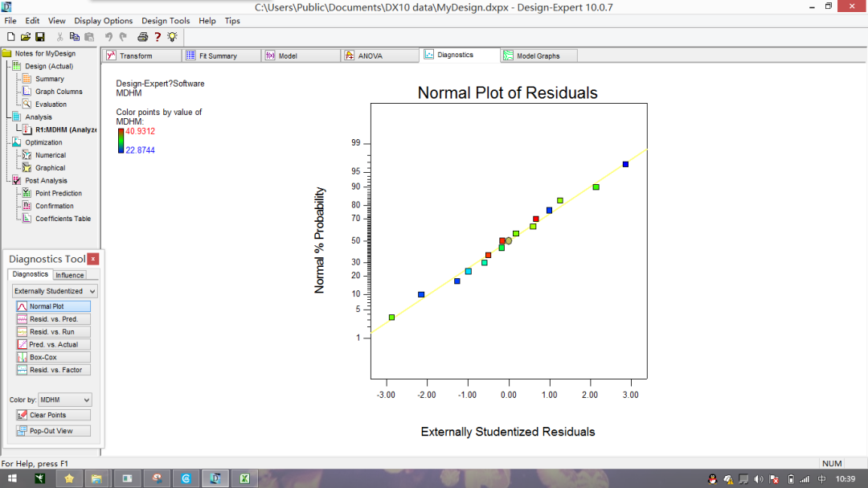The image size is (868, 488).
Task: Open Graphical optimization node
Action: [50, 168]
